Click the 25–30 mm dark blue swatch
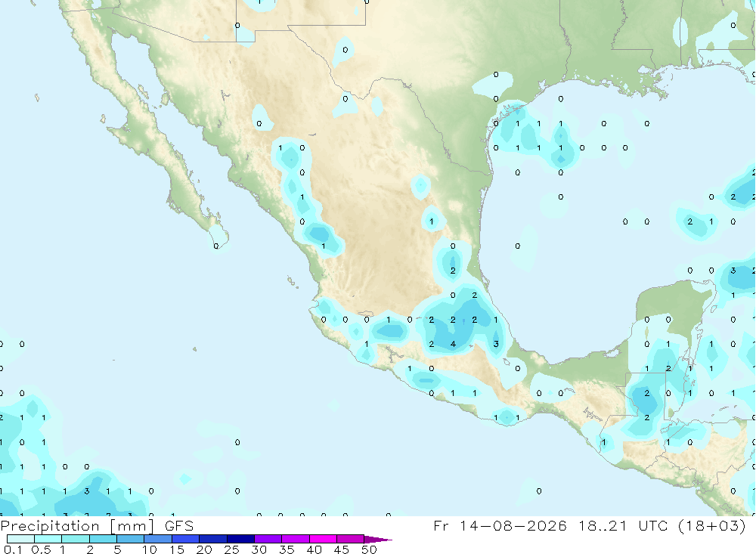The image size is (756, 554). [x=240, y=539]
